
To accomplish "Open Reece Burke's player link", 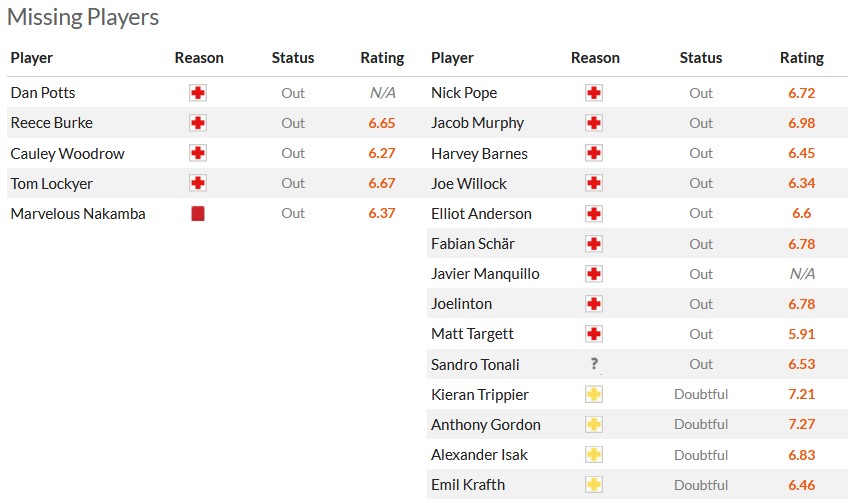I will pyautogui.click(x=51, y=123).
